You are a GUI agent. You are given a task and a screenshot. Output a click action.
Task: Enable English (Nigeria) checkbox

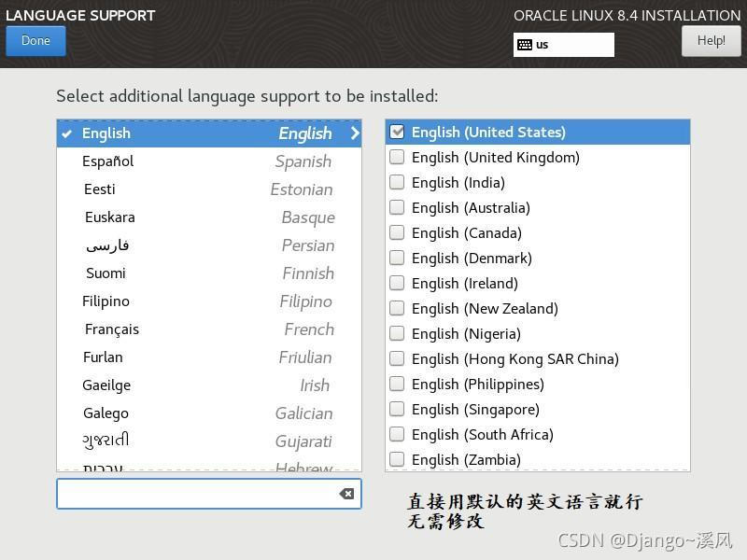click(x=397, y=333)
